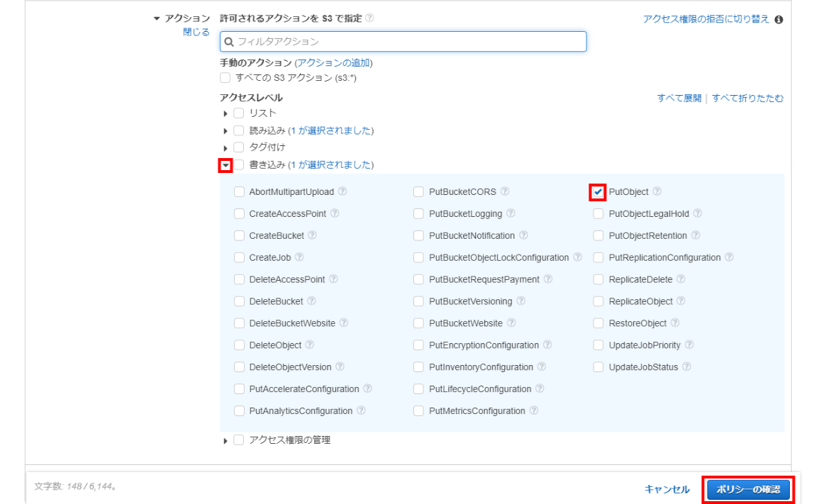Image resolution: width=826 pixels, height=504 pixels.
Task: Open help for UpdateJobStatus action
Action: [686, 366]
